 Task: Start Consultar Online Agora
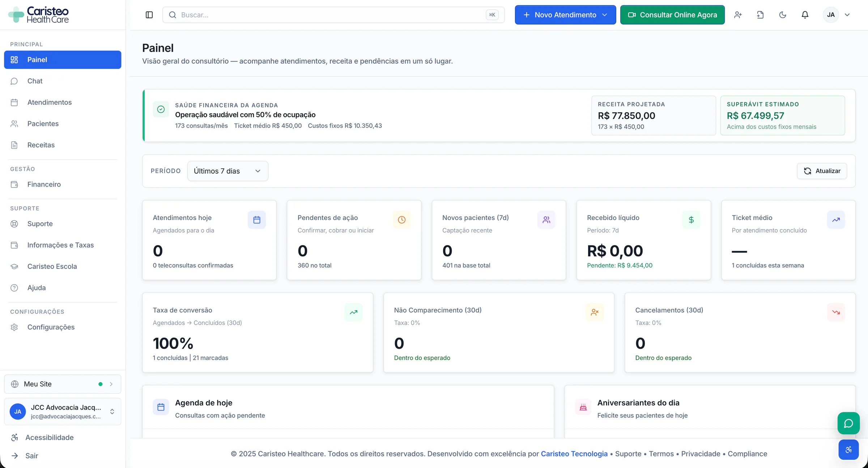click(672, 15)
